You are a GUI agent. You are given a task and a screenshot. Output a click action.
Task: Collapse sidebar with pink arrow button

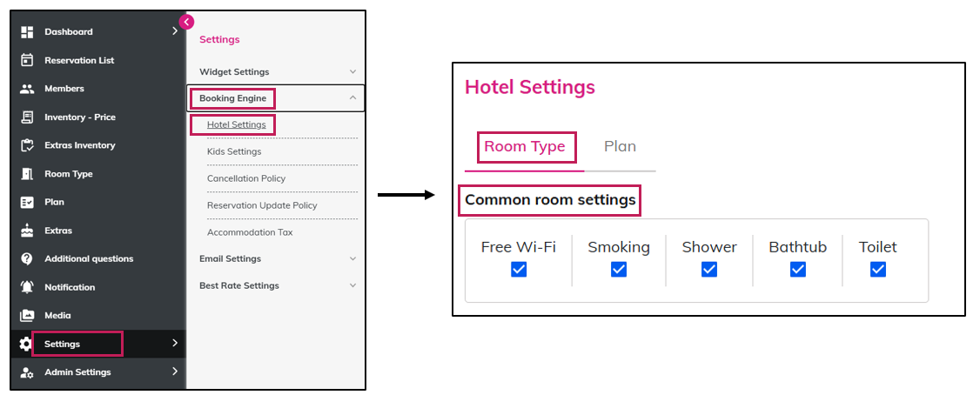[186, 22]
